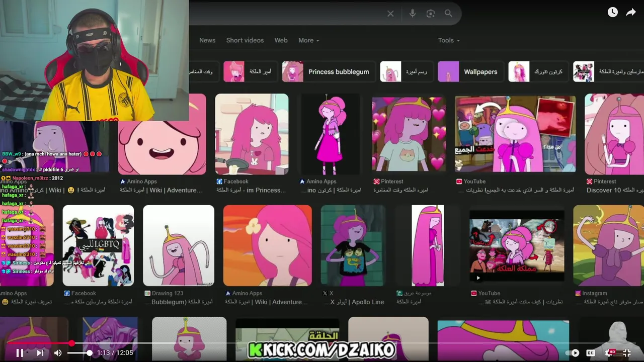
Task: Adjust the volume slider handle
Action: tap(89, 353)
